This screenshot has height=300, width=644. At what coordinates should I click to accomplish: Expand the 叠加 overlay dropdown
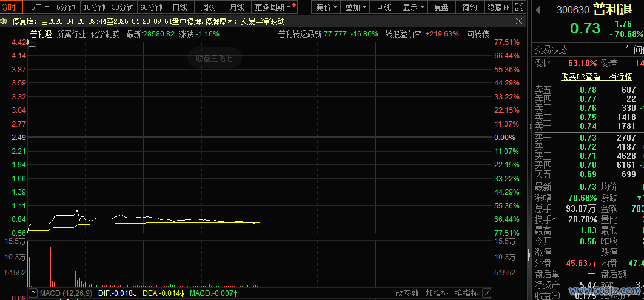(x=355, y=7)
